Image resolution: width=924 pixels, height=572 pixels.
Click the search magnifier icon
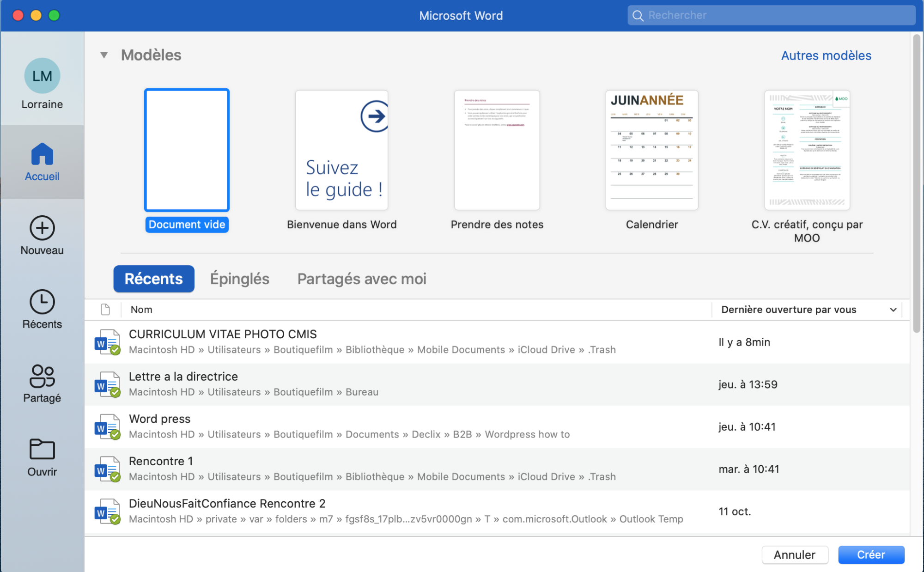tap(638, 16)
